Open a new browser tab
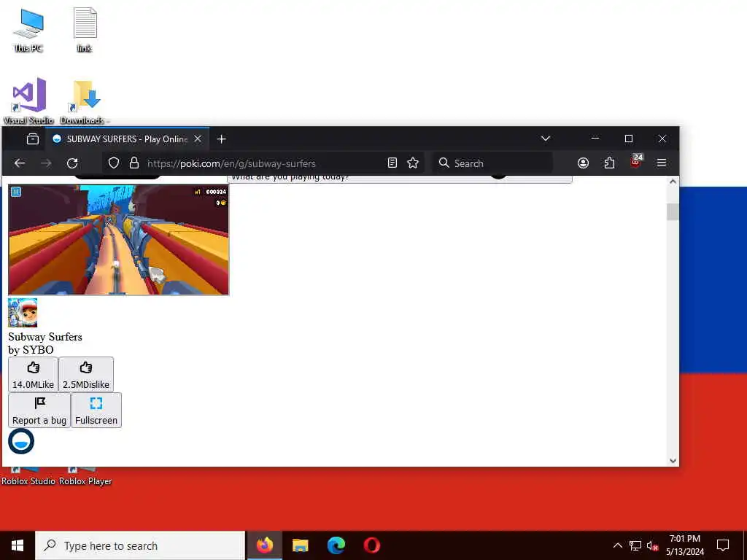The image size is (747, 560). point(221,139)
